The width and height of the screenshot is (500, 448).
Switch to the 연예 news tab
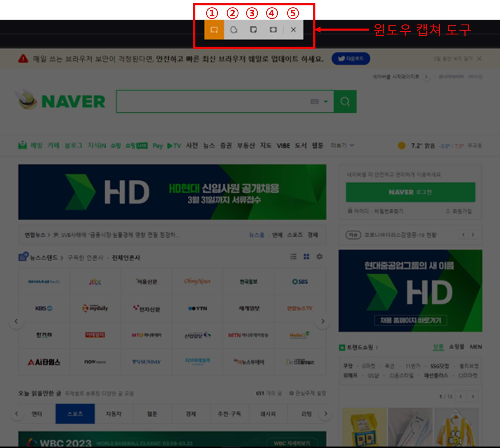point(277,235)
